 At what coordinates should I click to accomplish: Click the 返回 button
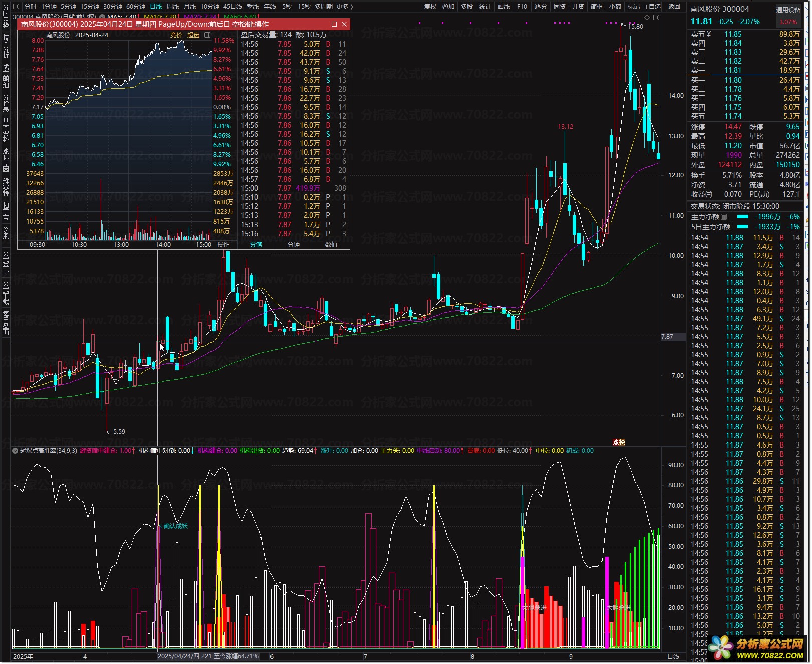pos(674,7)
